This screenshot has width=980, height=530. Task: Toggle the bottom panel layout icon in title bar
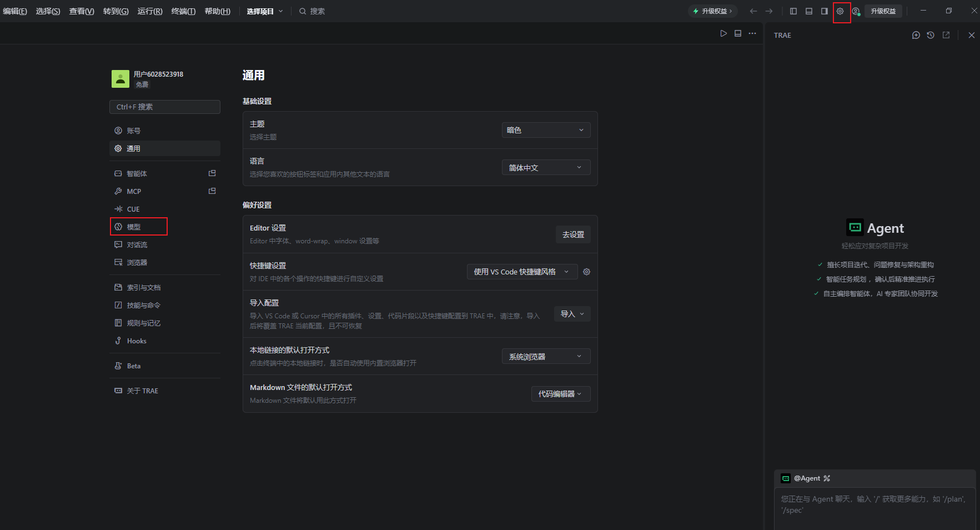(x=809, y=11)
